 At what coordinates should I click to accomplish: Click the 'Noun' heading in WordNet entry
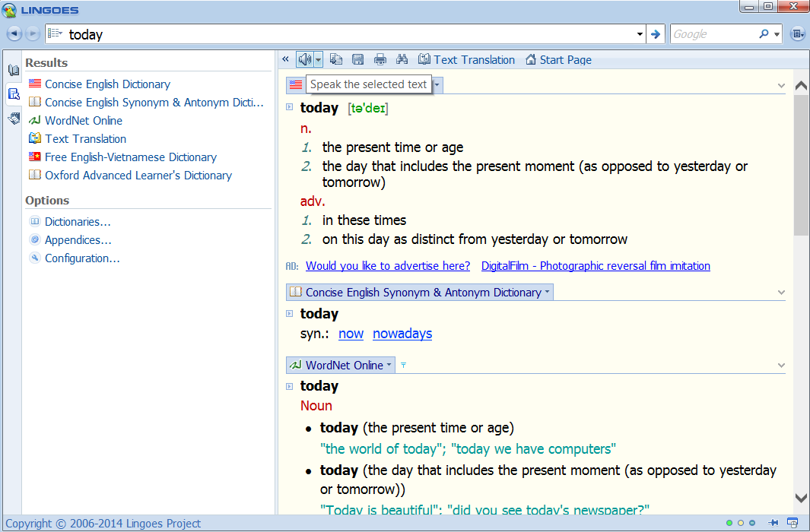pyautogui.click(x=316, y=406)
